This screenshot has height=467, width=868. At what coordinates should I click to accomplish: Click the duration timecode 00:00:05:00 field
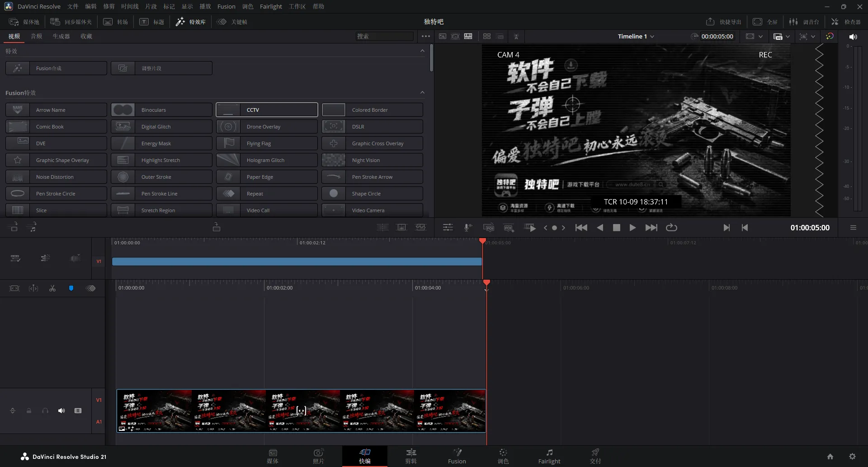[717, 36]
